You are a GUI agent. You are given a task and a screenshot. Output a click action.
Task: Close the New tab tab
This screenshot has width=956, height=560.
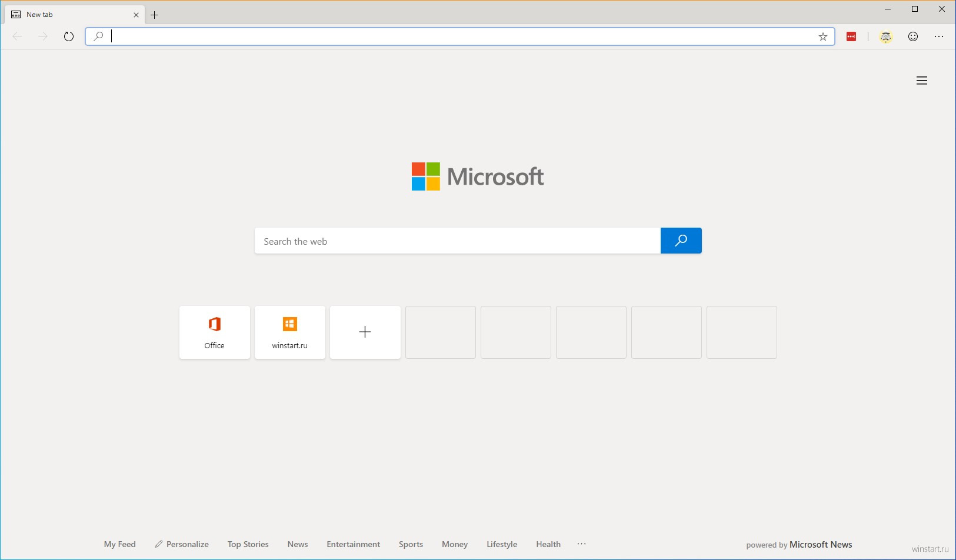click(136, 15)
